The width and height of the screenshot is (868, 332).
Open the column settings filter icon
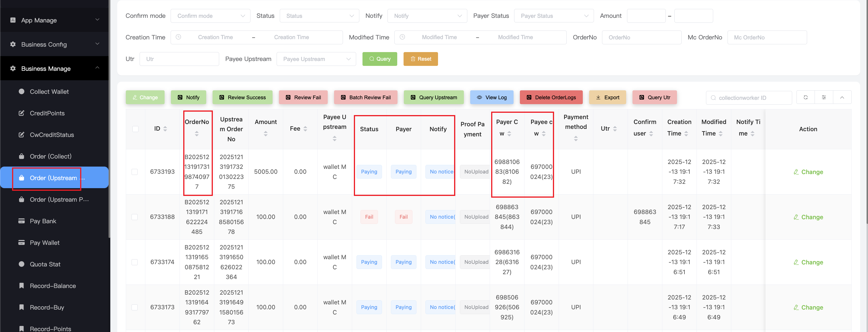click(x=823, y=98)
